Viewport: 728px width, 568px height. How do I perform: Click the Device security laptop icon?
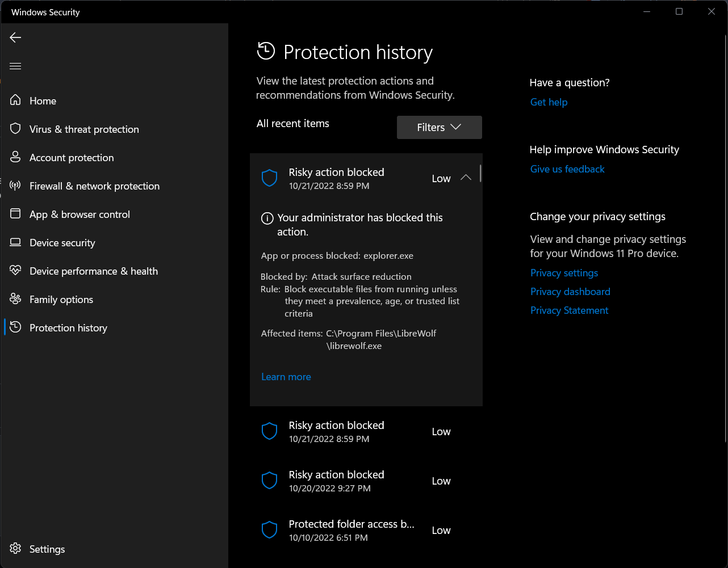[x=15, y=242]
